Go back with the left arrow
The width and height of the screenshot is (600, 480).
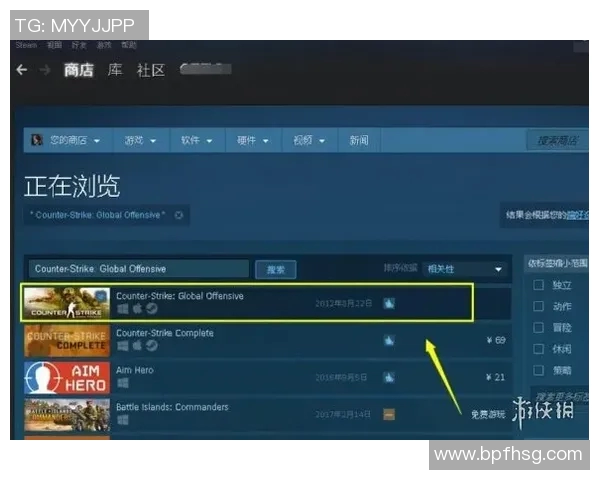(x=22, y=70)
